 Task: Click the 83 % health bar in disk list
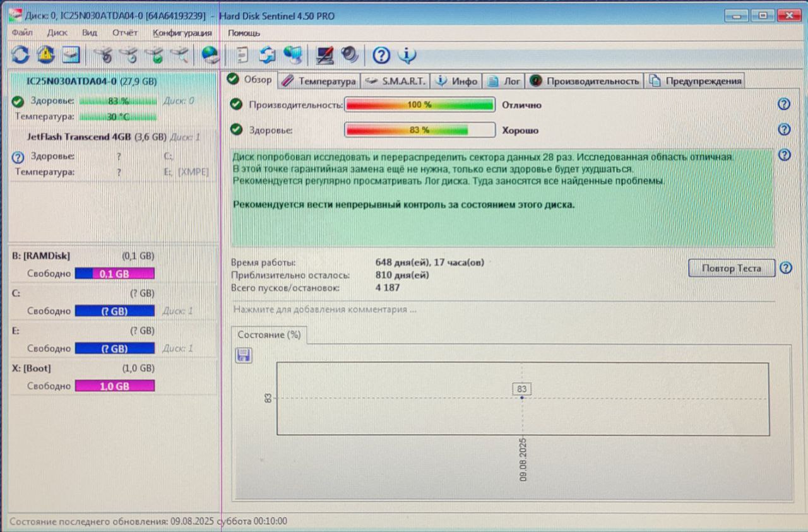tap(118, 101)
